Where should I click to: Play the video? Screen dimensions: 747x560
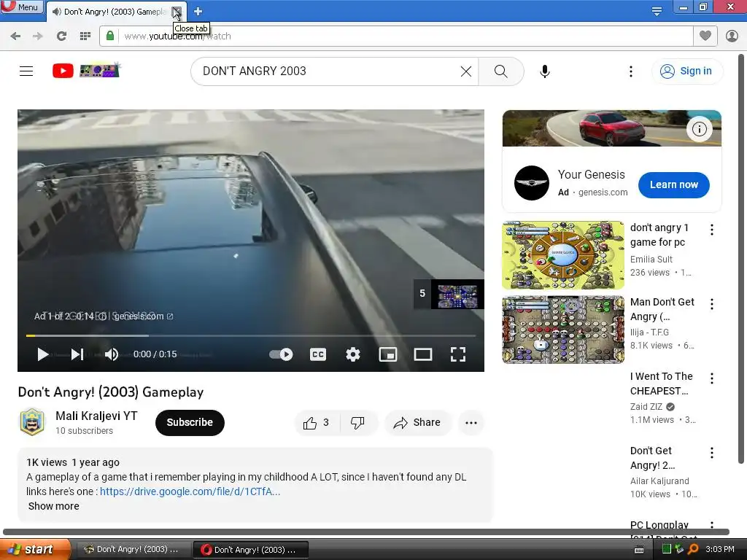click(42, 354)
